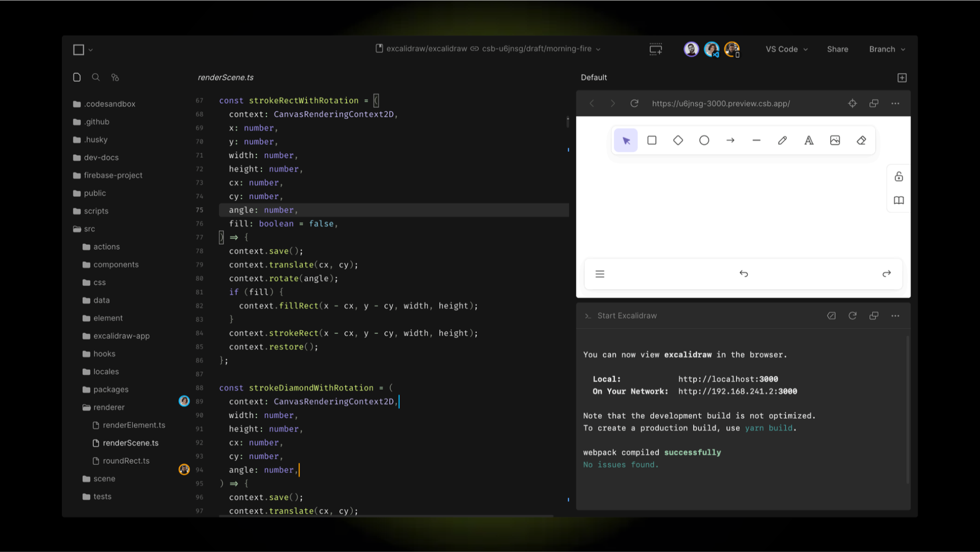
Task: Open roundRect.ts file
Action: [121, 461]
